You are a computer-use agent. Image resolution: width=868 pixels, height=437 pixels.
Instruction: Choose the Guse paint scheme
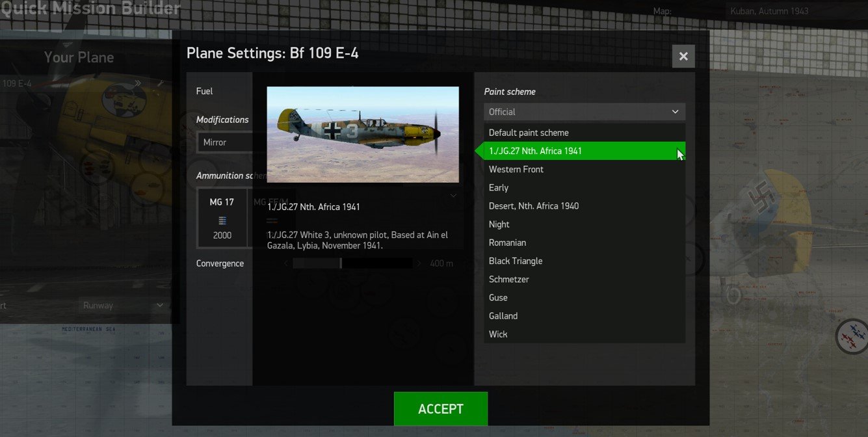click(x=585, y=297)
